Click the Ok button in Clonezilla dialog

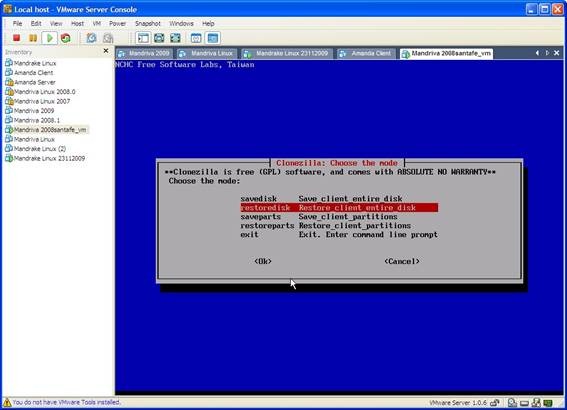click(x=263, y=261)
